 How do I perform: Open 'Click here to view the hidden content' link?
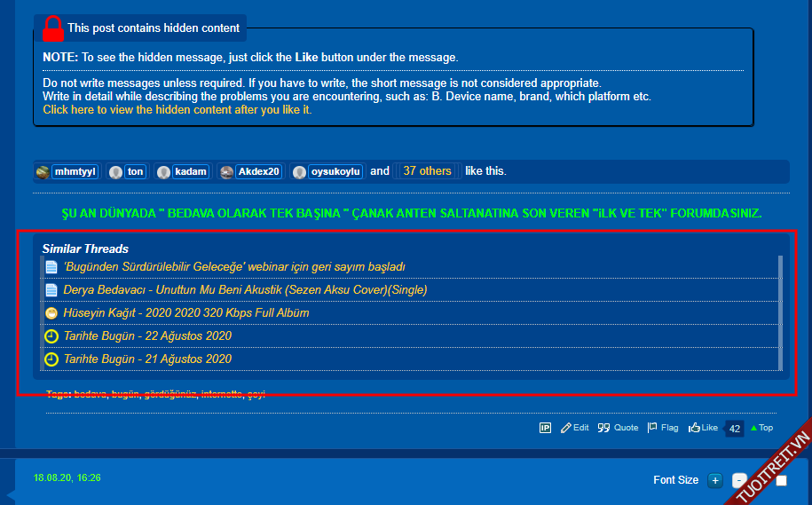pyautogui.click(x=177, y=110)
